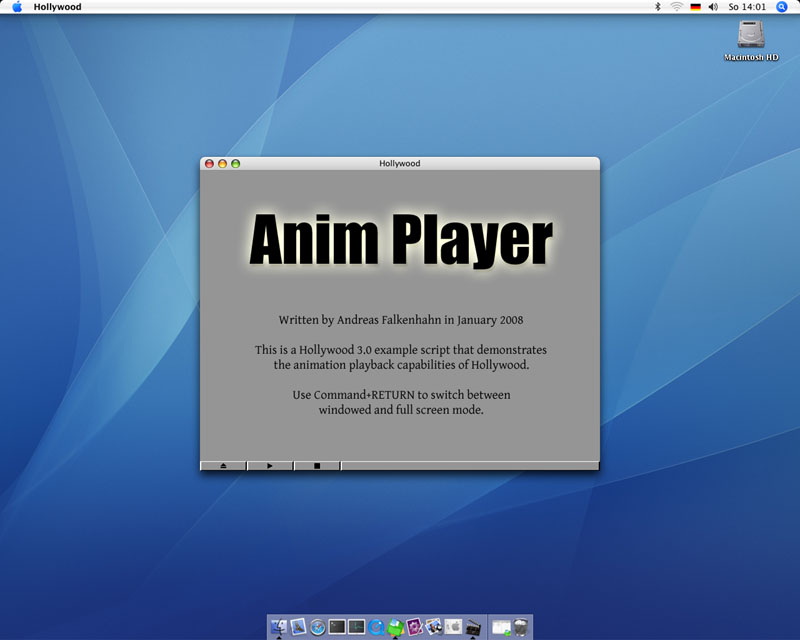Open the Terminal icon in the Dock
Viewport: 800px width, 640px height.
pyautogui.click(x=337, y=627)
